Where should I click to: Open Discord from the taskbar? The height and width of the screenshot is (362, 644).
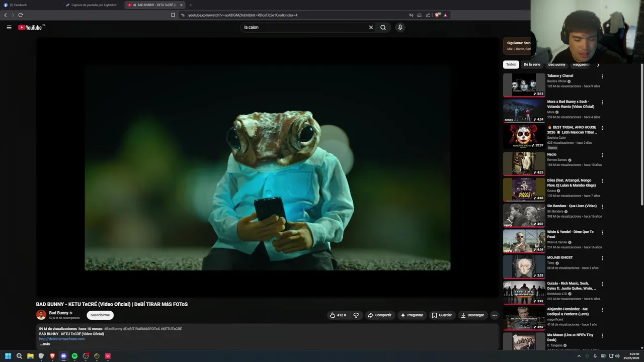pyautogui.click(x=63, y=356)
